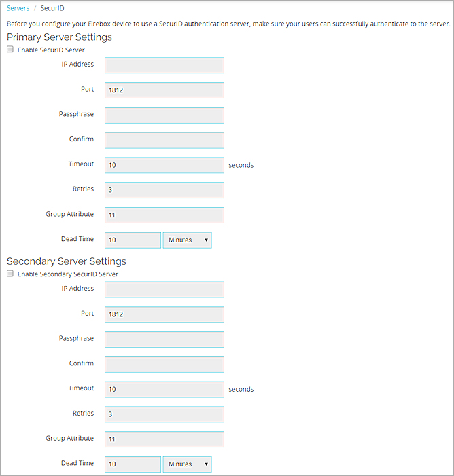Image resolution: width=454 pixels, height=476 pixels.
Task: Click secondary server IP Address field
Action: [164, 289]
